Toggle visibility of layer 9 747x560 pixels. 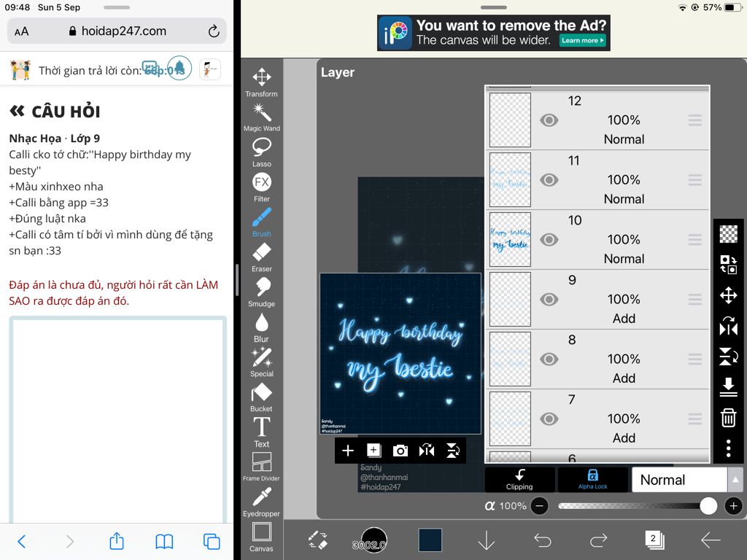(x=549, y=300)
